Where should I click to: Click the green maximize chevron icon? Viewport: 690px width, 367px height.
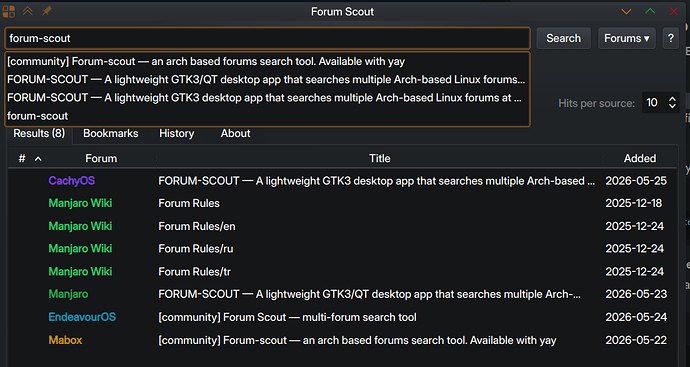point(650,11)
